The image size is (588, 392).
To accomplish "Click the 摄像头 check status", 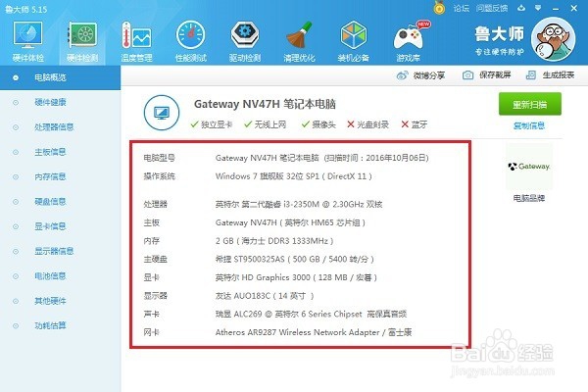I will [318, 124].
